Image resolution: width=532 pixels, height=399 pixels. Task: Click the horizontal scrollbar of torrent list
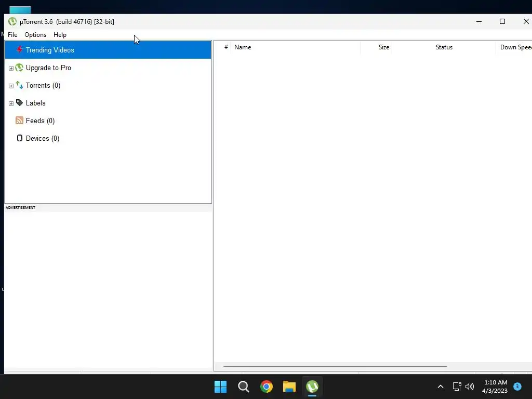click(x=335, y=366)
